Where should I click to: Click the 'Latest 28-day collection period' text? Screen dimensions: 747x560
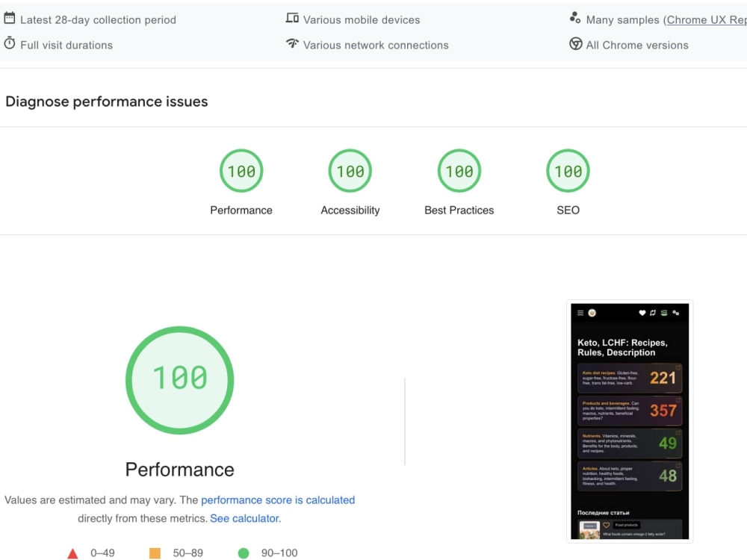click(98, 20)
